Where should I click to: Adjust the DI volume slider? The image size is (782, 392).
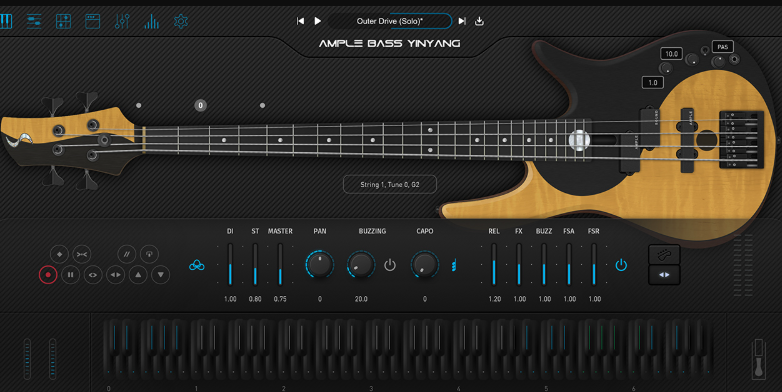click(230, 265)
